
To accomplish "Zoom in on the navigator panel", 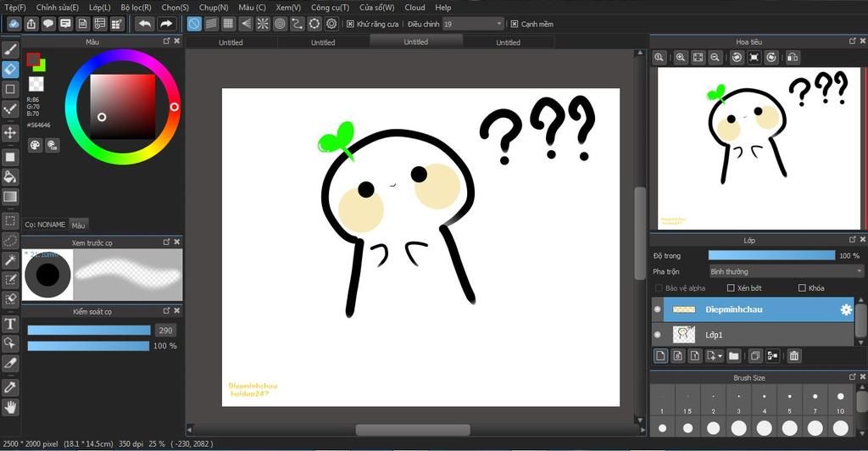I will (x=681, y=57).
